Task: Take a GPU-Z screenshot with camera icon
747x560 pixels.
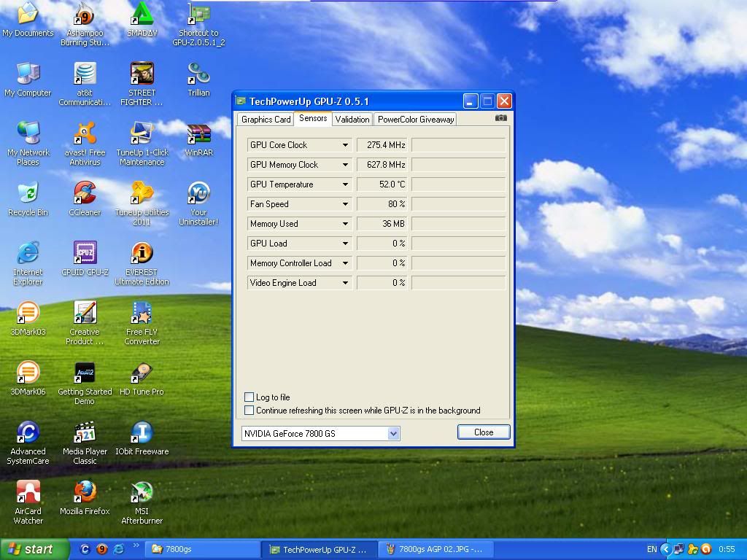Action: point(500,117)
